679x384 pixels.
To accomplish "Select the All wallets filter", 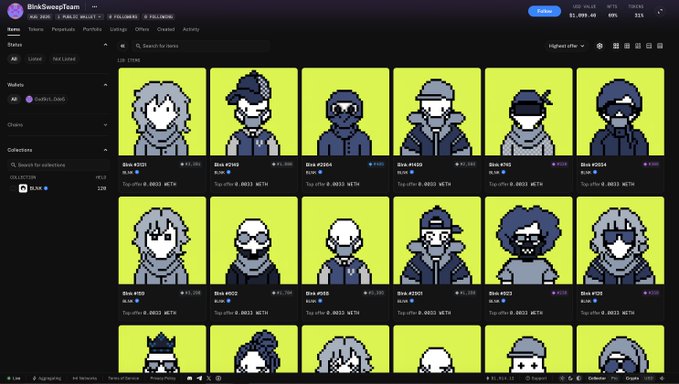I will tap(14, 99).
